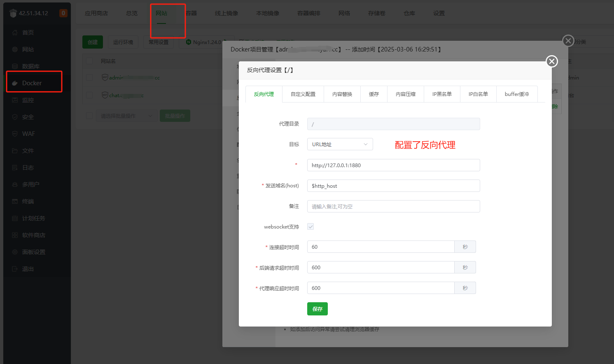Screen dimensions: 614x364
Task: Click the 后端请求超时时间 input showing 600
Action: (x=381, y=267)
